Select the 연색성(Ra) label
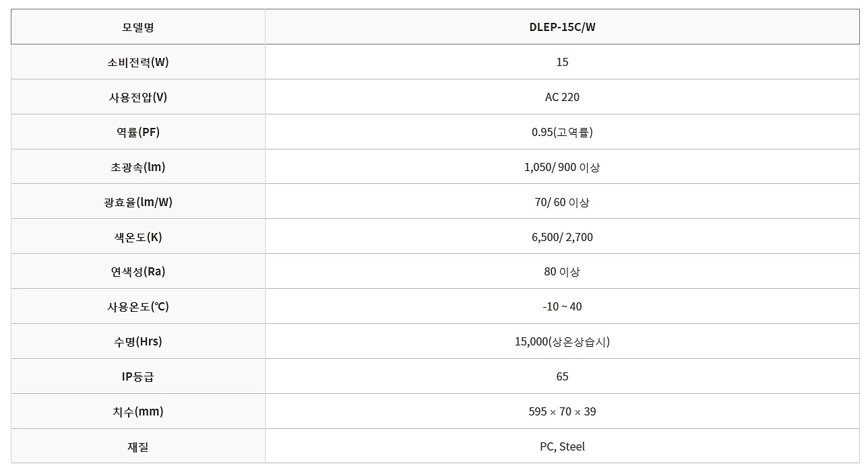Viewport: 868px width, 470px height. click(x=138, y=272)
